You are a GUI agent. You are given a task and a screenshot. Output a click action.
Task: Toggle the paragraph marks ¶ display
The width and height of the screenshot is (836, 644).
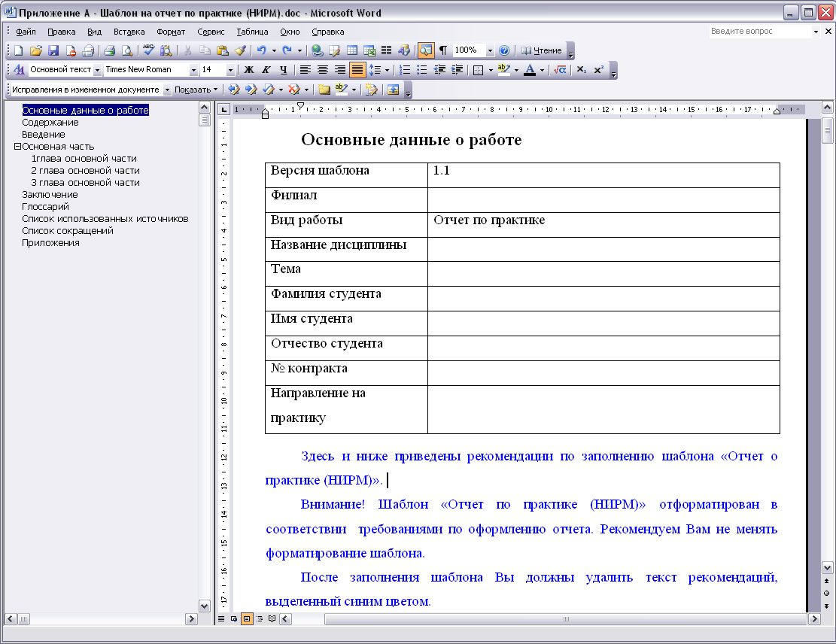[x=443, y=50]
